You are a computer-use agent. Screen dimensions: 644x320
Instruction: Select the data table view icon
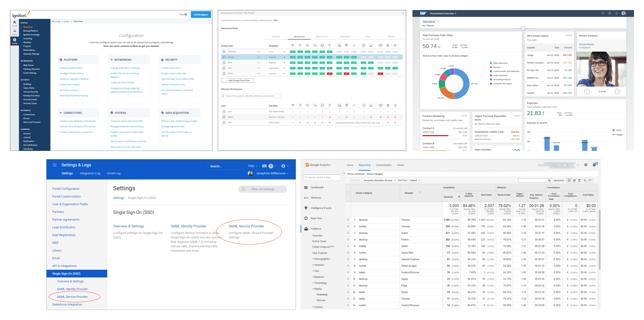569,180
